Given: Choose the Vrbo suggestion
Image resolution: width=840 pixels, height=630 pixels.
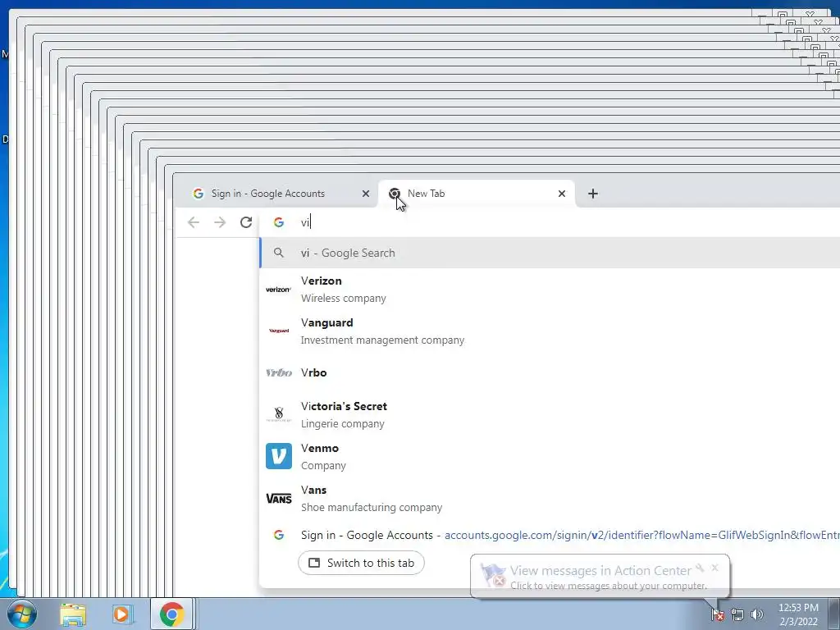Looking at the screenshot, I should 550,372.
